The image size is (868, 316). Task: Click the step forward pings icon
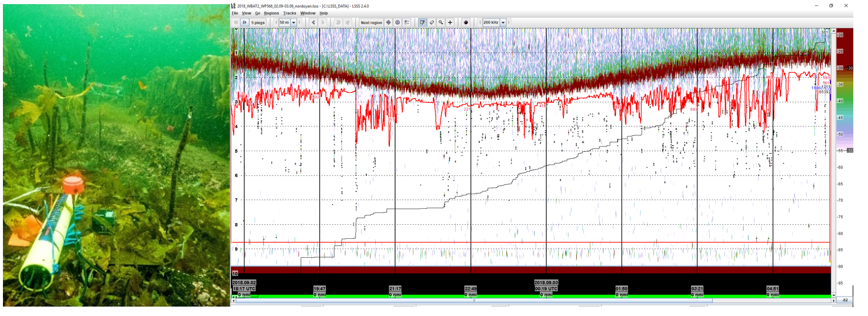244,22
